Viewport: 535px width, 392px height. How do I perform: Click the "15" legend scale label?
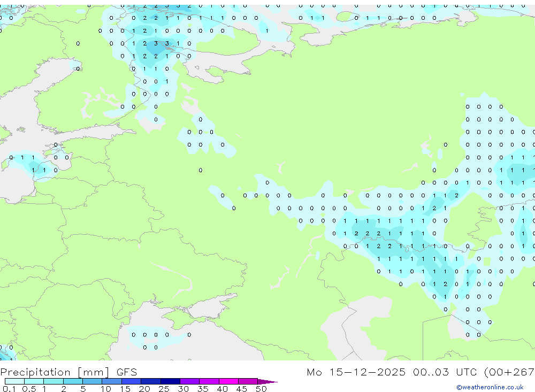(x=125, y=389)
